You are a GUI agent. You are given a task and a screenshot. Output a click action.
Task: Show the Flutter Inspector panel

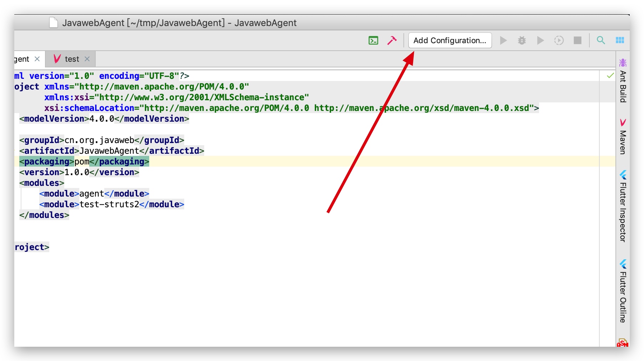[623, 207]
